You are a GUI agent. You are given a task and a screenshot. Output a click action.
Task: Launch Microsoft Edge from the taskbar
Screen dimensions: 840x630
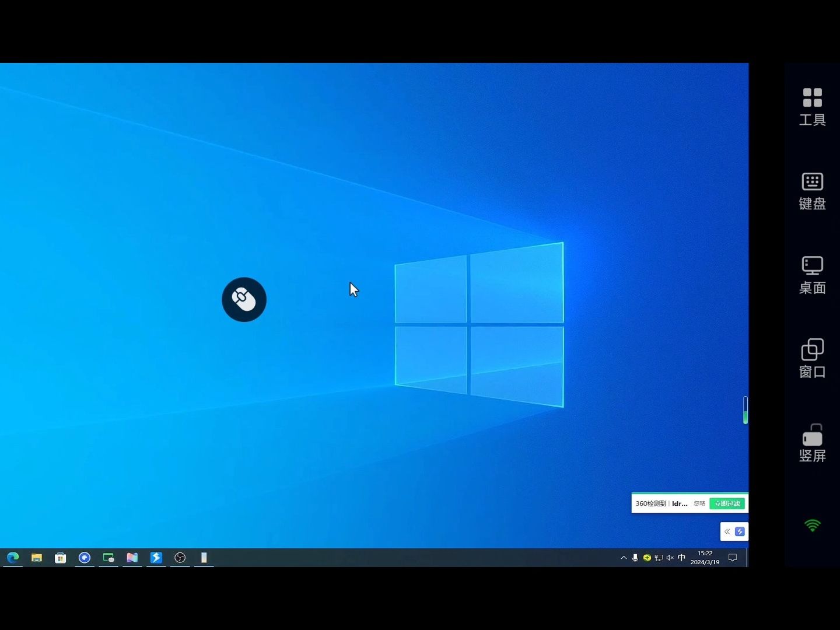13,558
